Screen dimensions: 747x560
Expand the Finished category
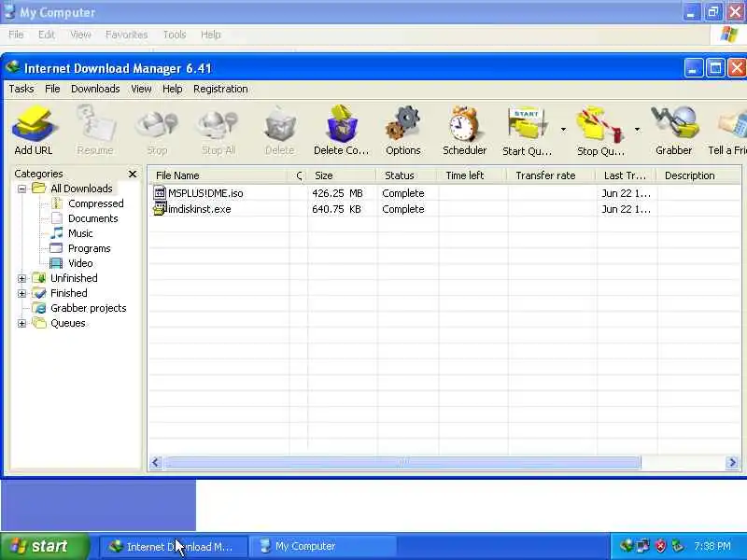(21, 294)
